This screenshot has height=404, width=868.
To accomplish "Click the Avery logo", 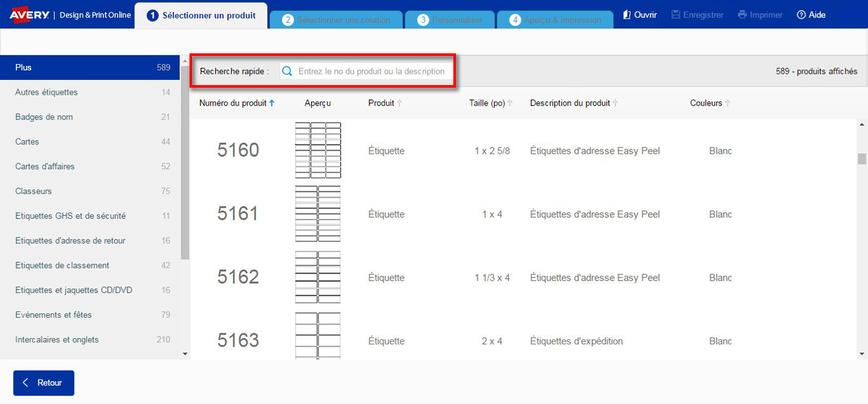I will tap(29, 15).
